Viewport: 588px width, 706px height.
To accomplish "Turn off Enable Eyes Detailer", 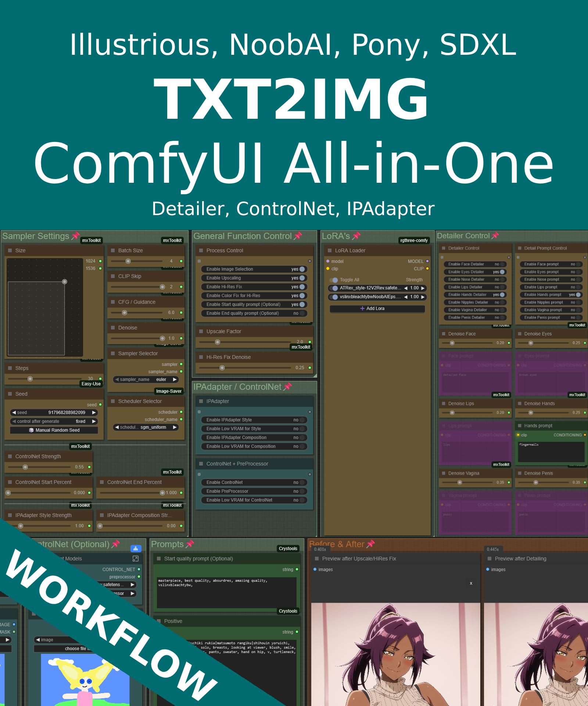I will click(x=502, y=272).
